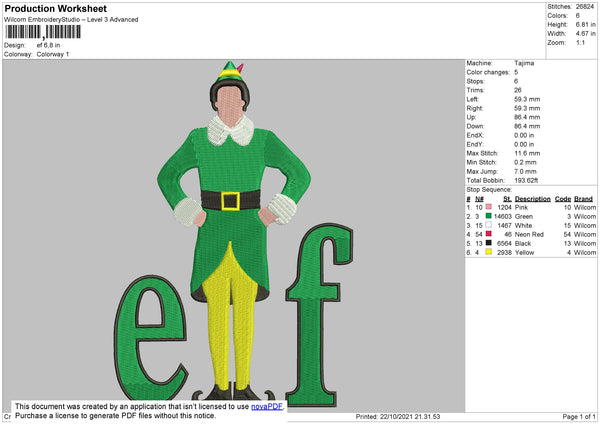Select the Yellow color swatch in stop sequence
600x424 pixels.
point(489,252)
